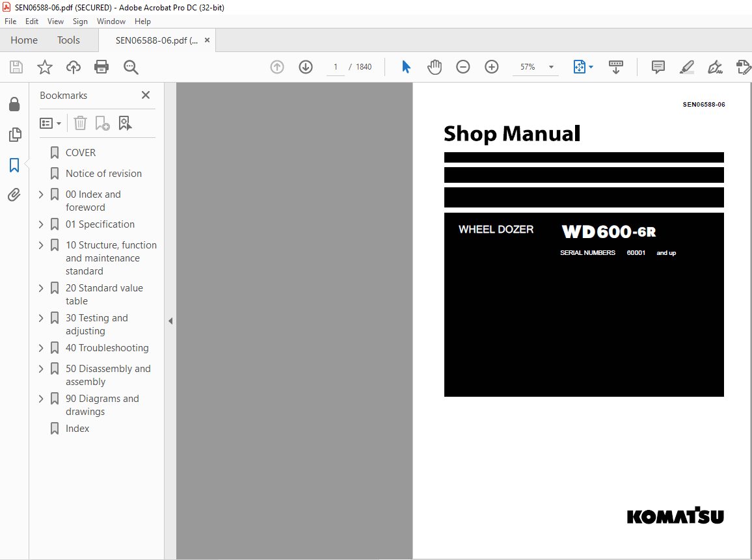Expand the 01 Specification bookmark
The height and width of the screenshot is (560, 752).
[40, 224]
